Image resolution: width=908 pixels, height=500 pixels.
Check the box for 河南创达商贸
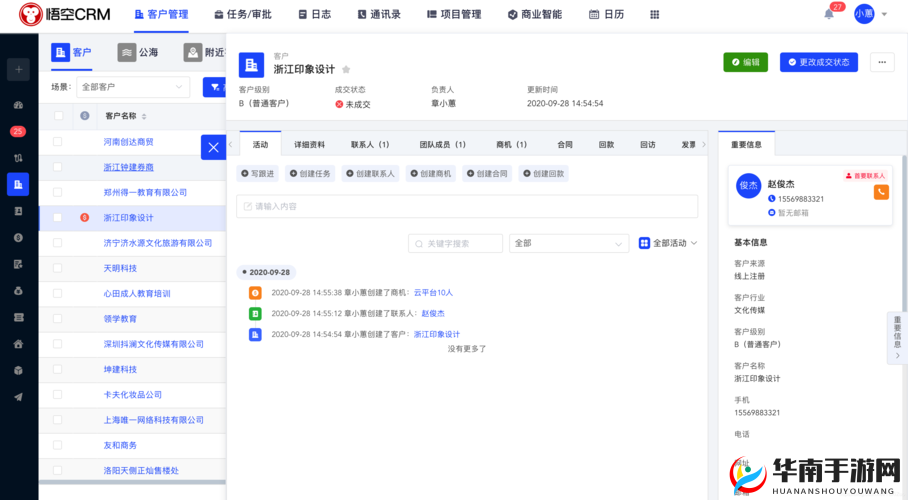coord(57,141)
